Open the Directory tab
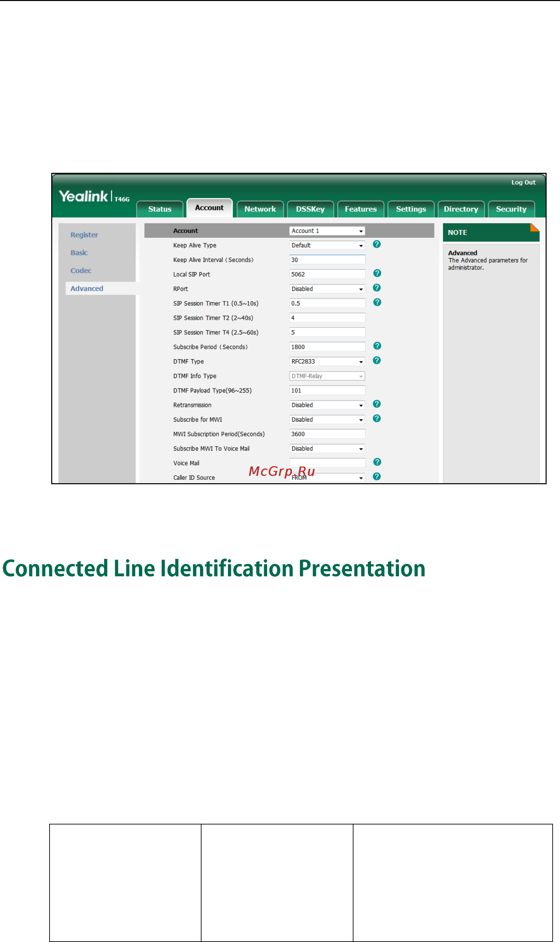560x942 pixels. tap(461, 209)
